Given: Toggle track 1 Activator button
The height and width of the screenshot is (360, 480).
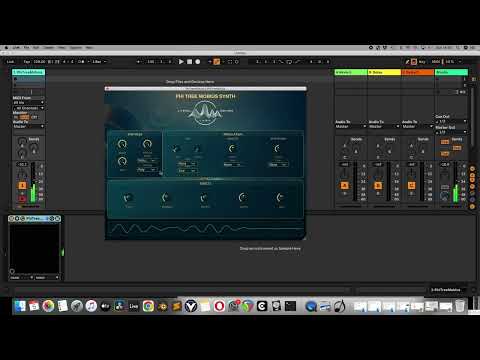Looking at the screenshot, I should (22, 185).
